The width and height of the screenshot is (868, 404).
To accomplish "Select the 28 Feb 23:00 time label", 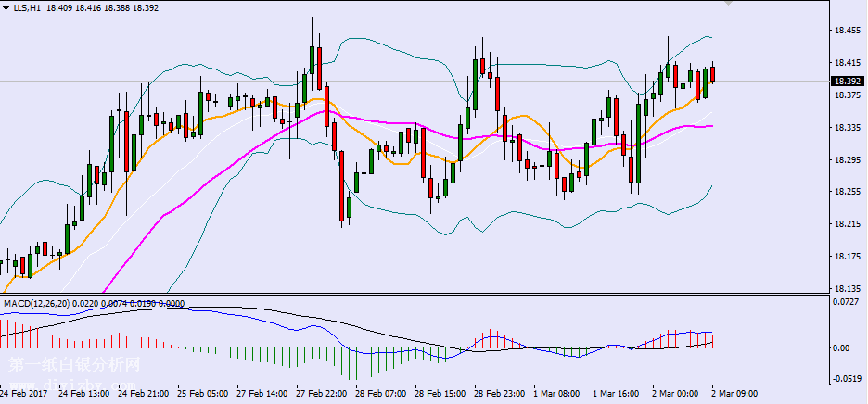I will [x=500, y=394].
